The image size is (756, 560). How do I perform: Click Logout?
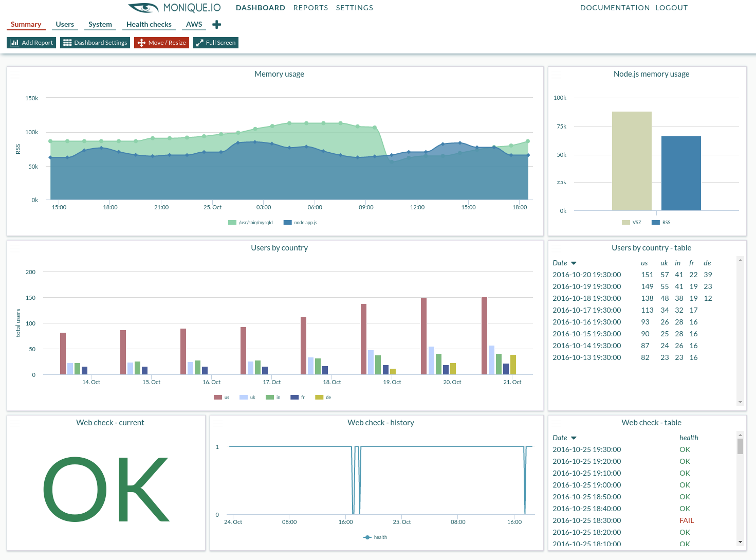click(671, 8)
